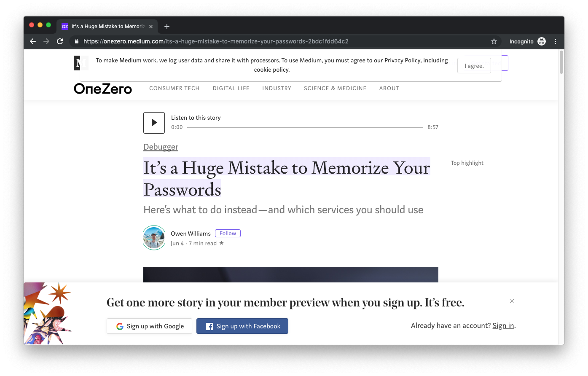This screenshot has width=588, height=376.
Task: Click the Incognito label text
Action: pyautogui.click(x=521, y=41)
